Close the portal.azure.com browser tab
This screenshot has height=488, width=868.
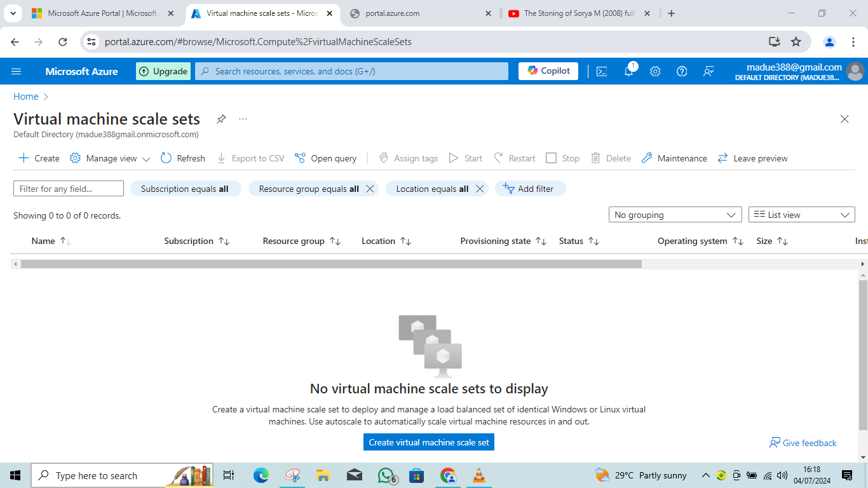(488, 13)
